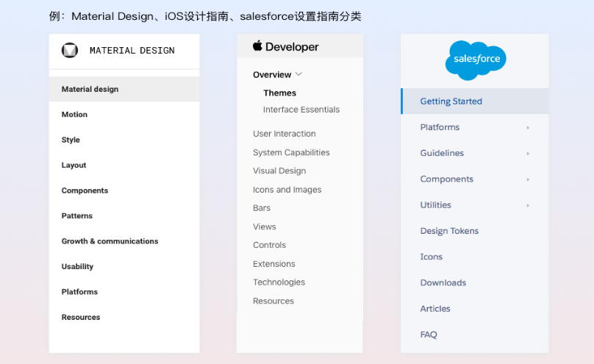Image resolution: width=594 pixels, height=364 pixels.
Task: Expand the Utilities arrow in Salesforce menu
Action: click(x=528, y=205)
